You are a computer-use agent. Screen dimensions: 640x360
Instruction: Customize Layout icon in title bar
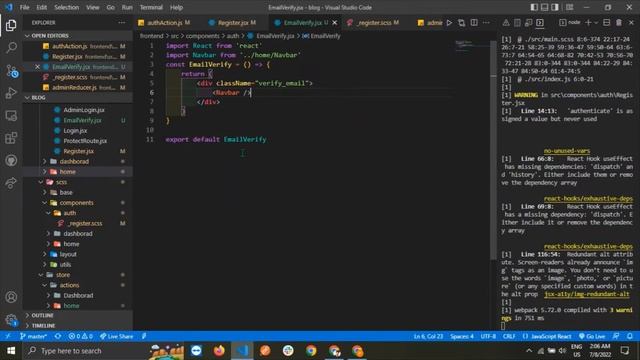569,7
